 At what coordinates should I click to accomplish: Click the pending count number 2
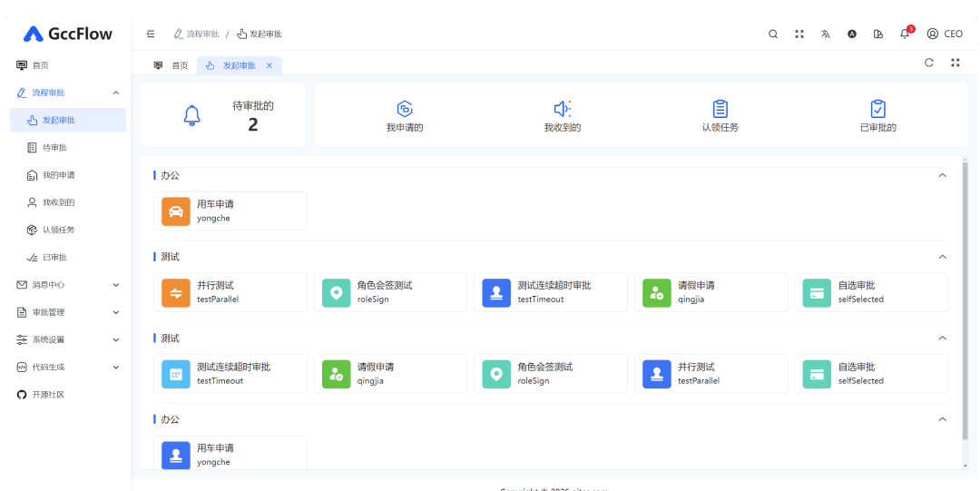pos(252,125)
